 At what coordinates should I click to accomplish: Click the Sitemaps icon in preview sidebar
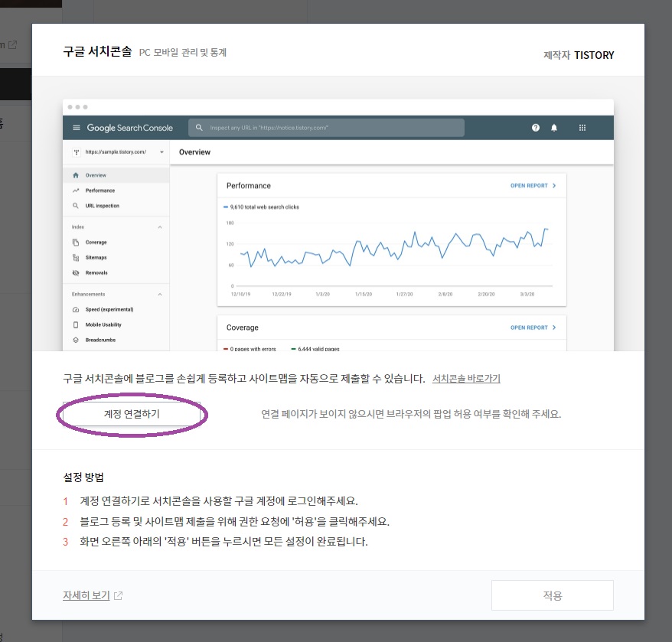pyautogui.click(x=76, y=258)
